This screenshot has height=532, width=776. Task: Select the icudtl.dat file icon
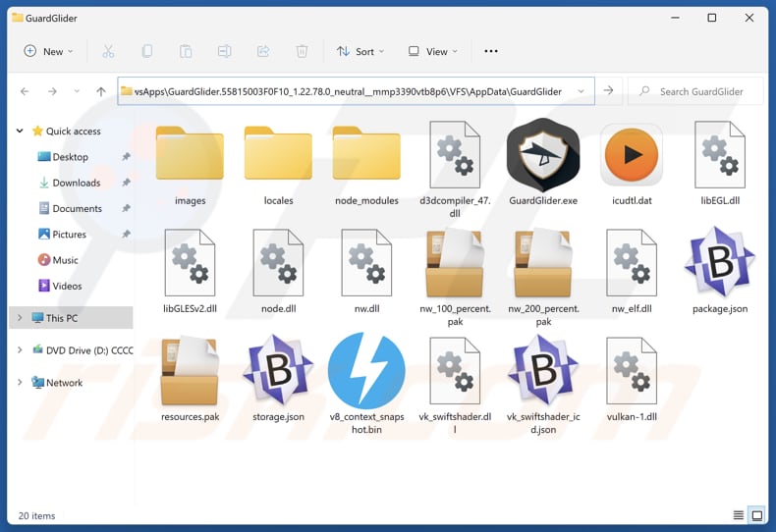tap(631, 155)
